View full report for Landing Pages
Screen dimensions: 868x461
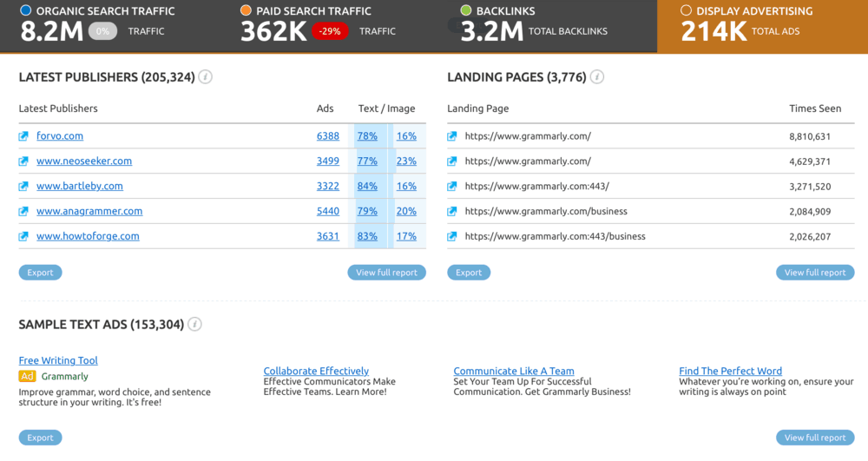[815, 273]
